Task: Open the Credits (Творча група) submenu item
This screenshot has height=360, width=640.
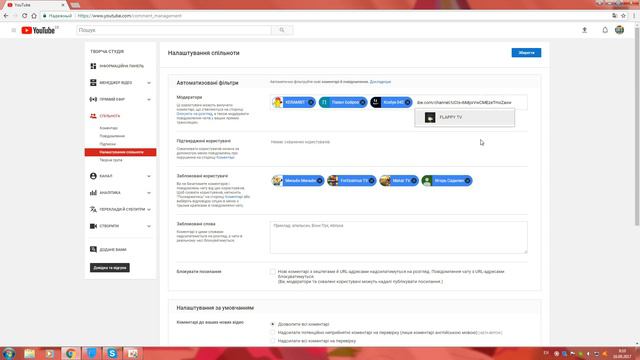Action: tap(111, 160)
